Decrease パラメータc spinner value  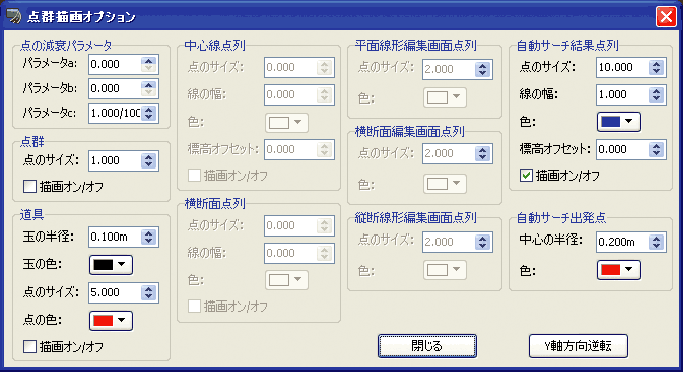149,117
